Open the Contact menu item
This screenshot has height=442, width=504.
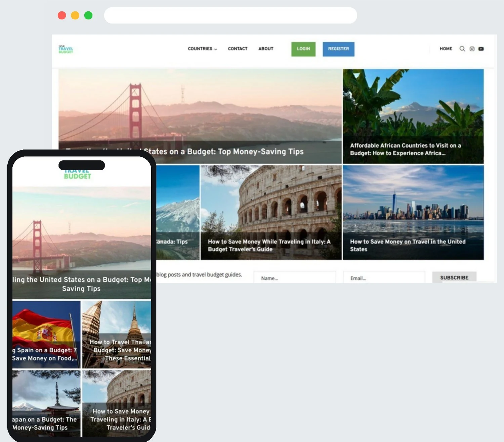(x=238, y=49)
